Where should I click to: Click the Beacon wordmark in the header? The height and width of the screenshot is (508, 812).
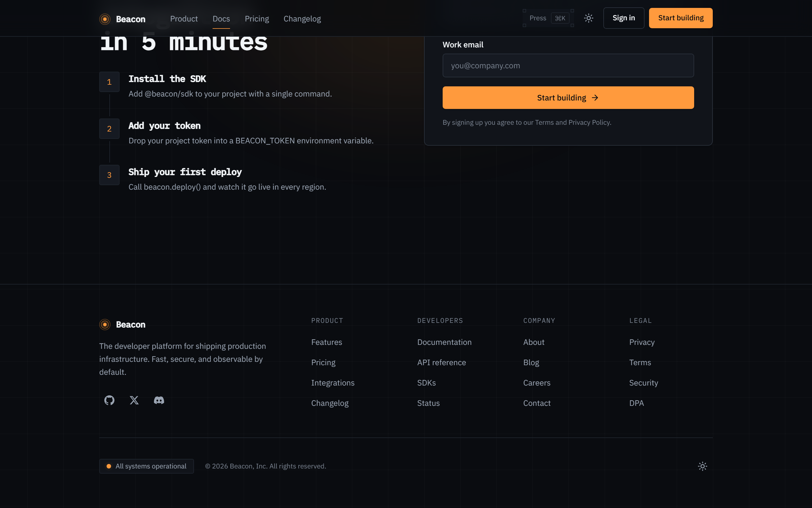(x=131, y=19)
